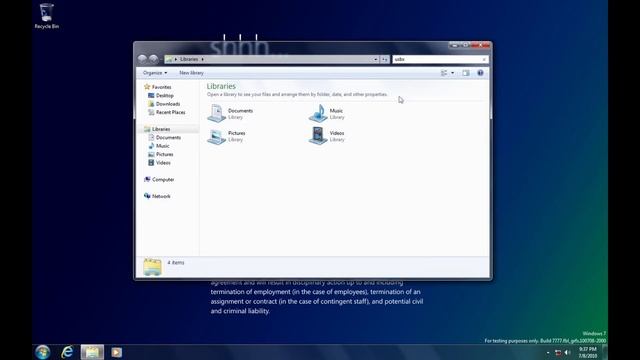The height and width of the screenshot is (360, 640).
Task: Open the Recycle Bin desktop icon
Action: pos(47,16)
